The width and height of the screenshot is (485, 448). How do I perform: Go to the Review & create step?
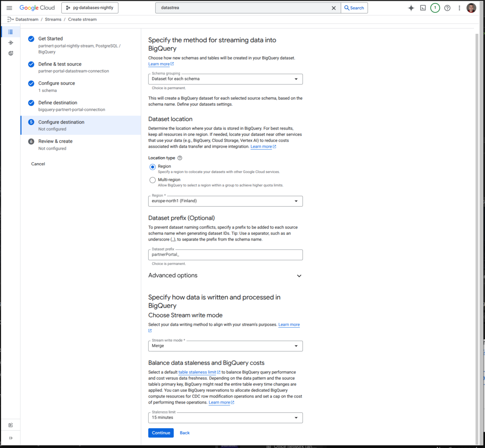(55, 141)
